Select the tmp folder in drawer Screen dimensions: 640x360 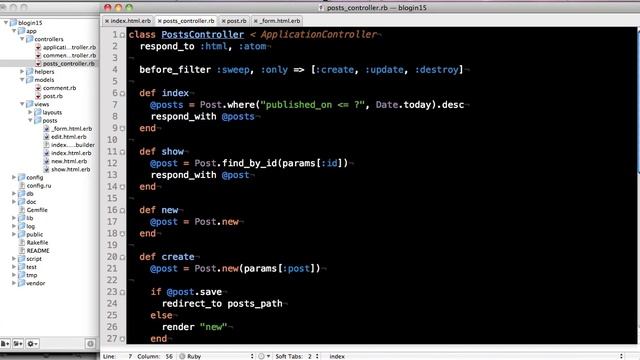coord(31,275)
